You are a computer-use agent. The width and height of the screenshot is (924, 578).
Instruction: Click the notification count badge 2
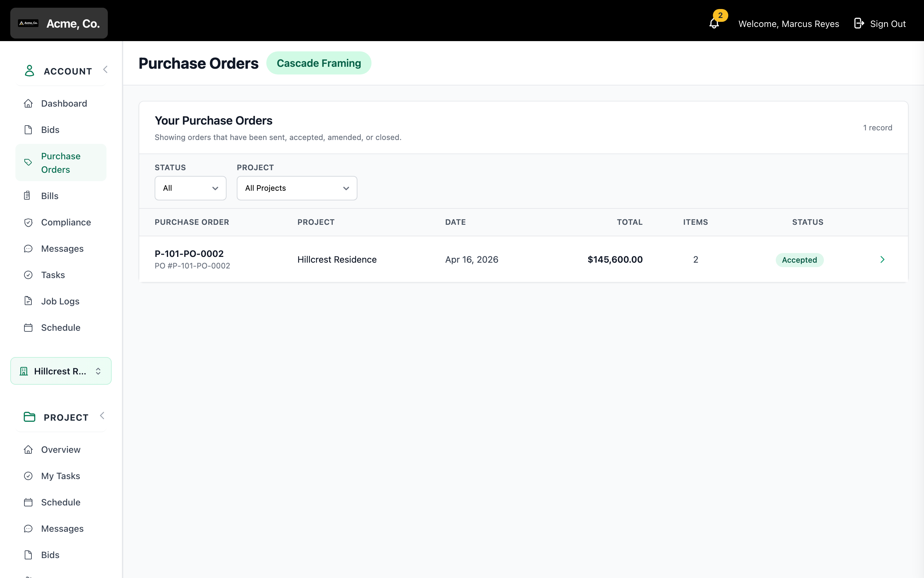[x=720, y=15]
